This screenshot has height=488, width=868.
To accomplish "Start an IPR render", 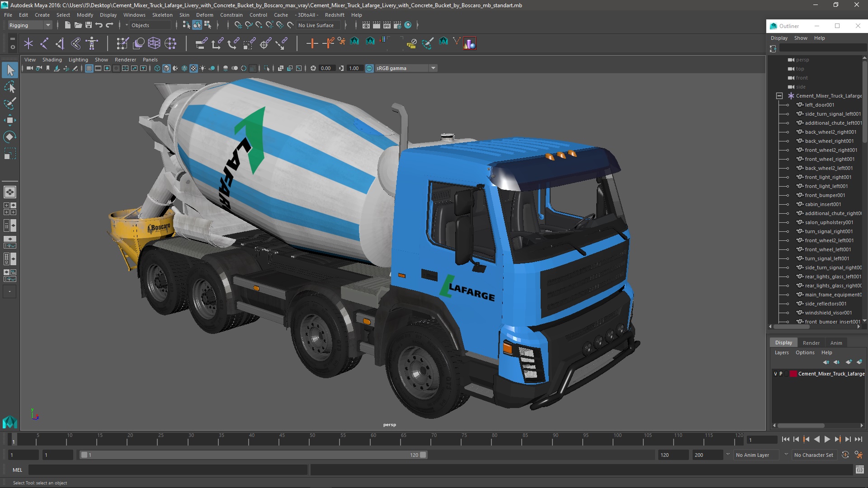I will (x=387, y=25).
